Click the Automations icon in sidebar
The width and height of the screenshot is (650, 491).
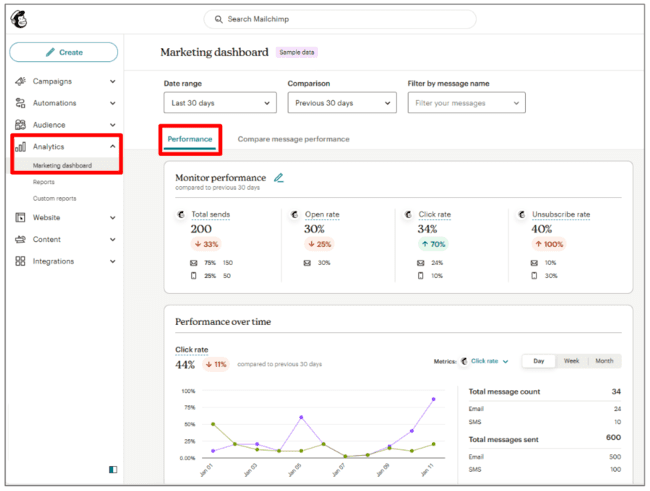click(x=21, y=103)
